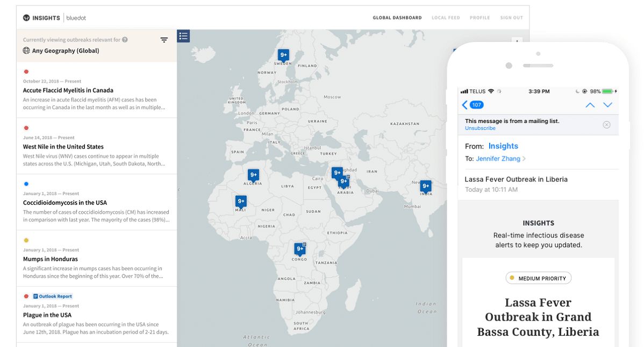Screen dimensions: 644x347
Task: Select the 9+ marker over Mali
Action: (x=241, y=201)
